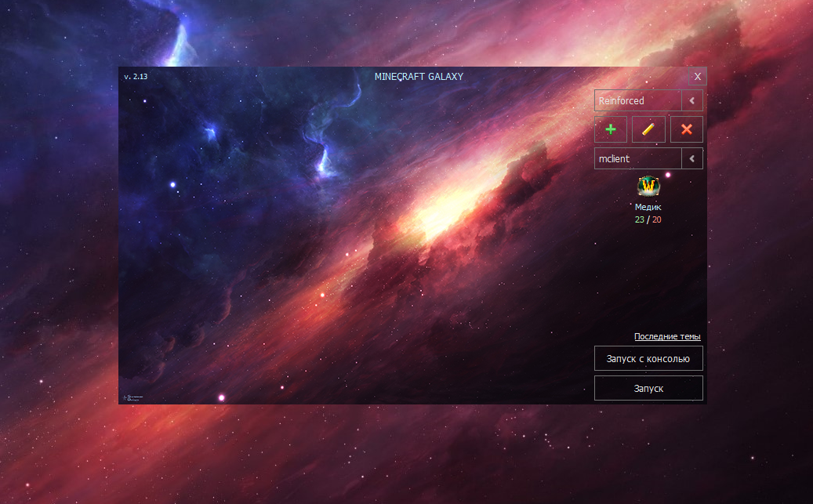Select the Медик server emblem icon
The width and height of the screenshot is (813, 504).
(x=648, y=187)
